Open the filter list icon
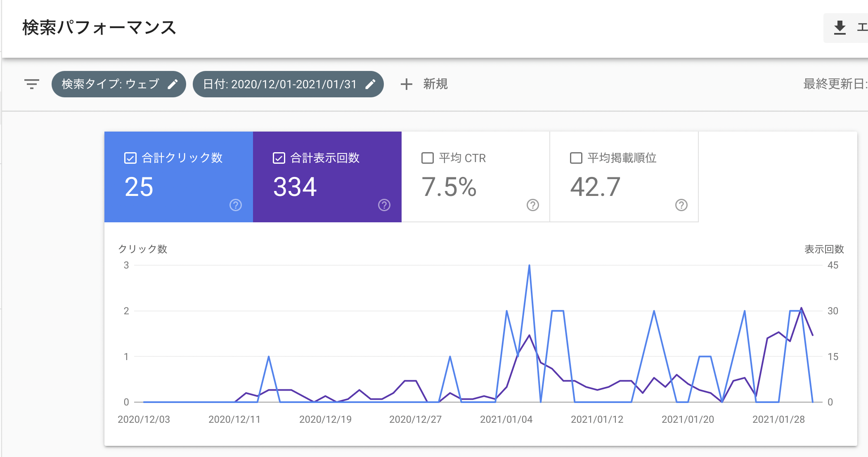Screen dimensions: 868x457 (x=32, y=84)
